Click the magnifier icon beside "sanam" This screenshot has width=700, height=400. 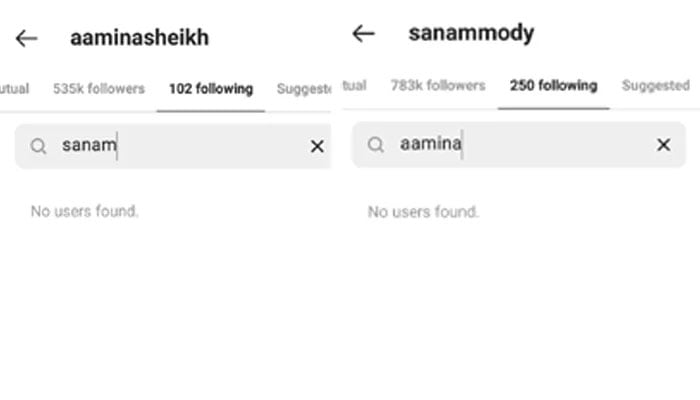pos(38,147)
